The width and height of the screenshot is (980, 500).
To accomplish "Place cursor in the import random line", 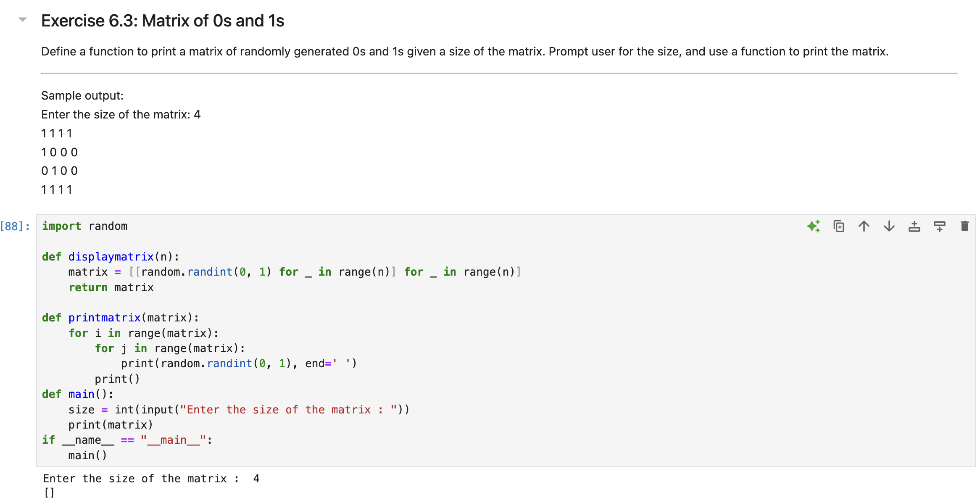I will point(84,226).
